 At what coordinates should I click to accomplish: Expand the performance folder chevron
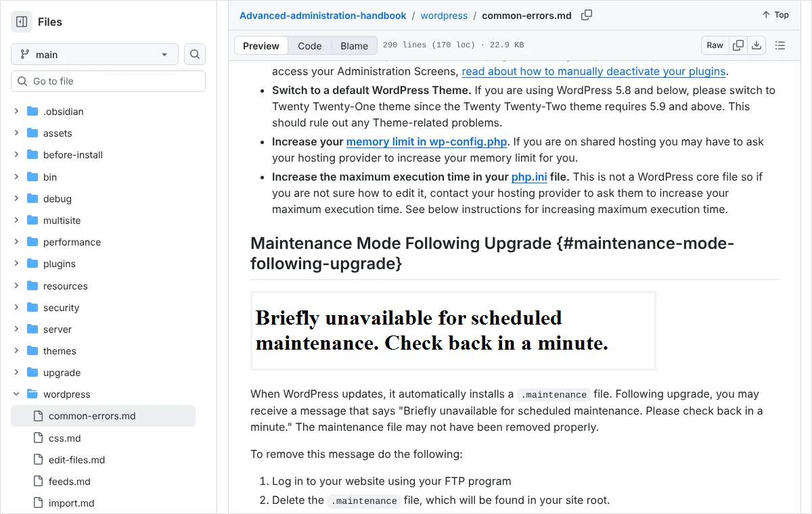pos(16,241)
